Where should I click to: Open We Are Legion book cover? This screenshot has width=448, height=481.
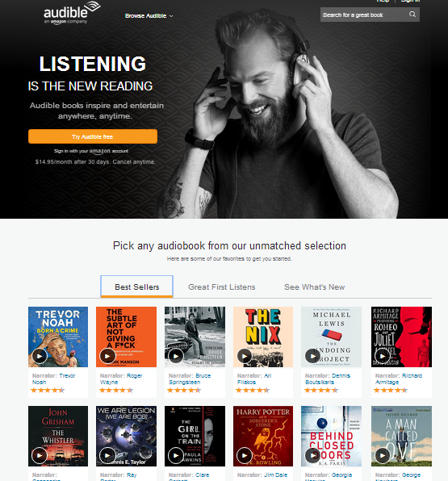point(126,437)
